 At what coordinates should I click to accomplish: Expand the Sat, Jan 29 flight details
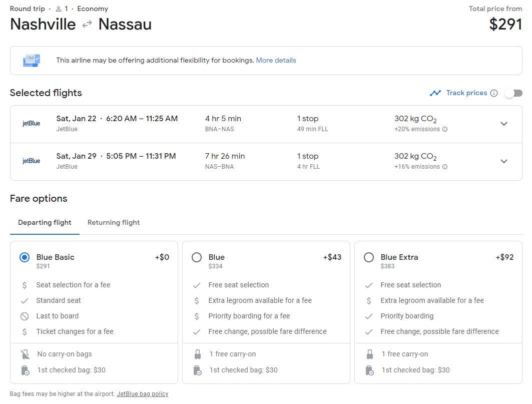(504, 161)
